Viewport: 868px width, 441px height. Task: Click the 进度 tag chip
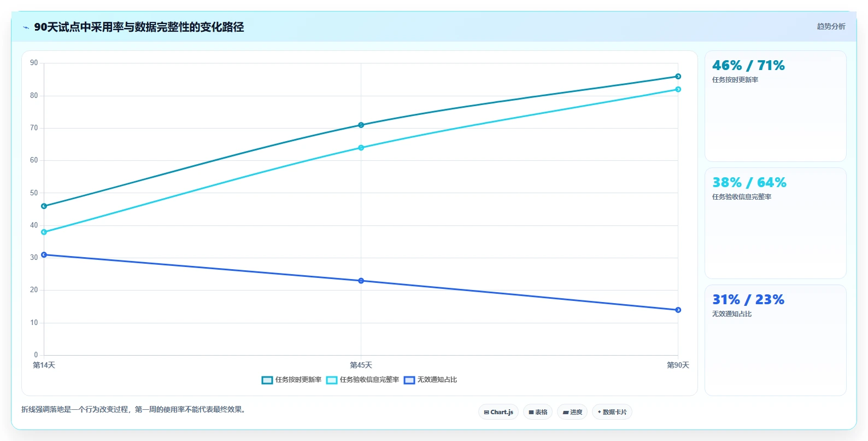(572, 412)
